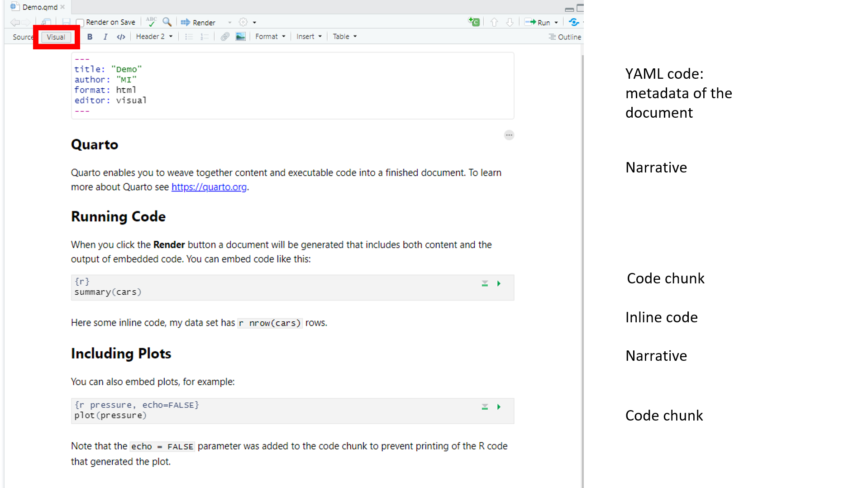The width and height of the screenshot is (868, 488).
Task: Jump to previous section with up arrow
Action: click(x=494, y=22)
